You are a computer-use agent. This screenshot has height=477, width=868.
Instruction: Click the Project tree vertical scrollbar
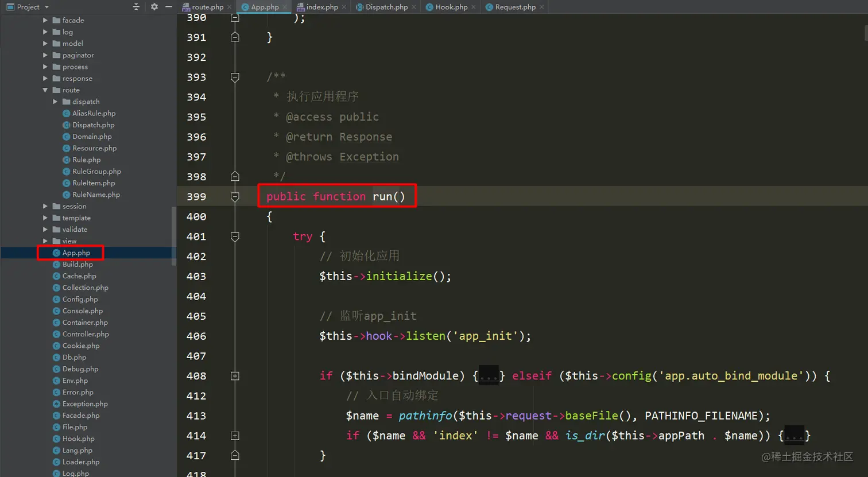click(x=174, y=236)
